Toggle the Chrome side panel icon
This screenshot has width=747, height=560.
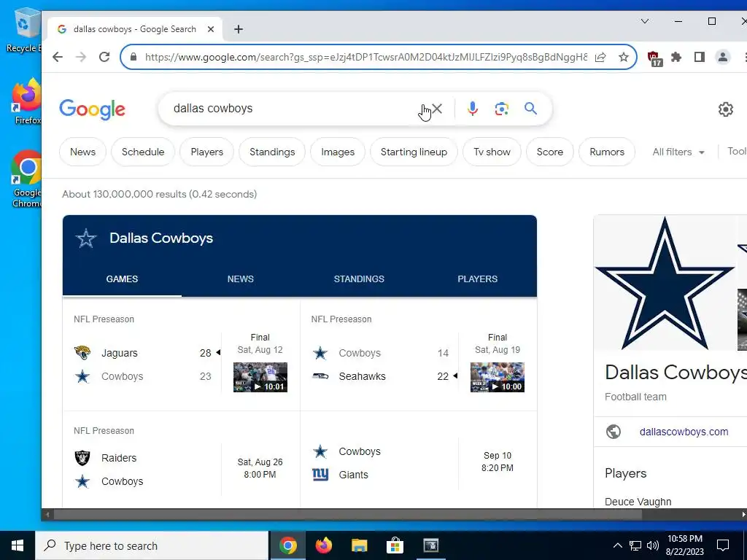tap(700, 57)
